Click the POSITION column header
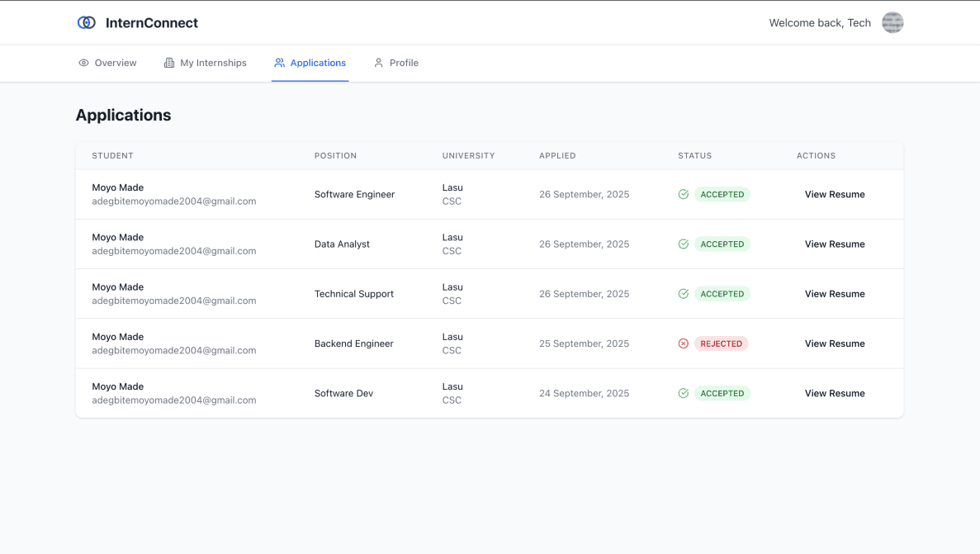The image size is (980, 554). pos(336,156)
